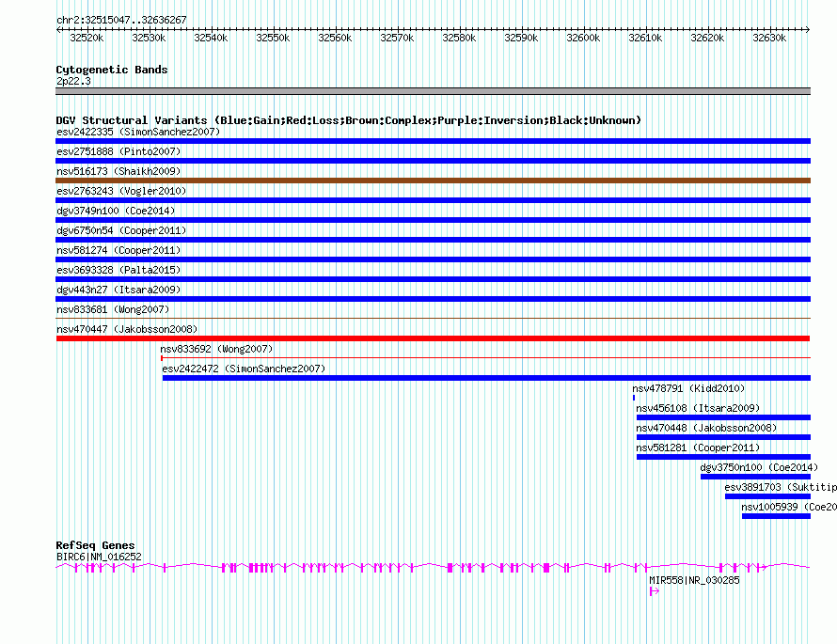Click the MIR558|NR_030285 gene label
837x644 pixels.
click(x=694, y=580)
